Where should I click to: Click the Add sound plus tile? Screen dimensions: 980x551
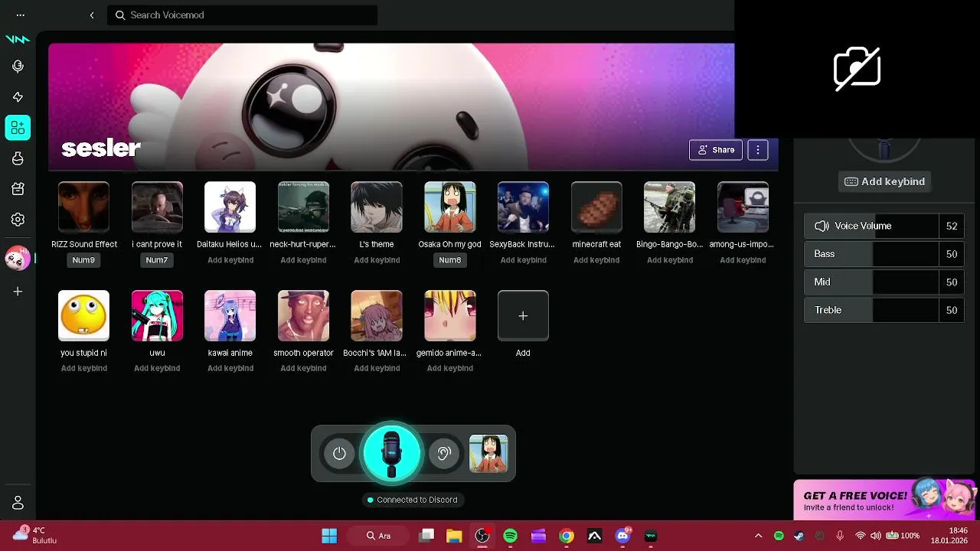[523, 315]
